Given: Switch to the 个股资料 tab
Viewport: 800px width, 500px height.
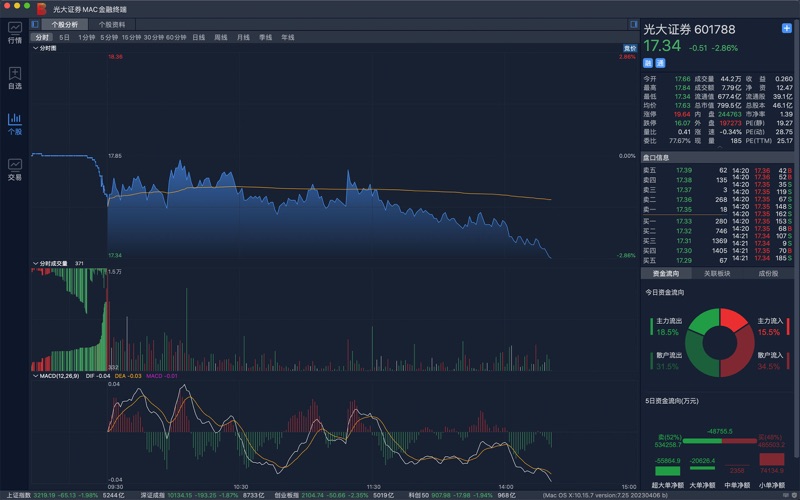Looking at the screenshot, I should point(112,24).
